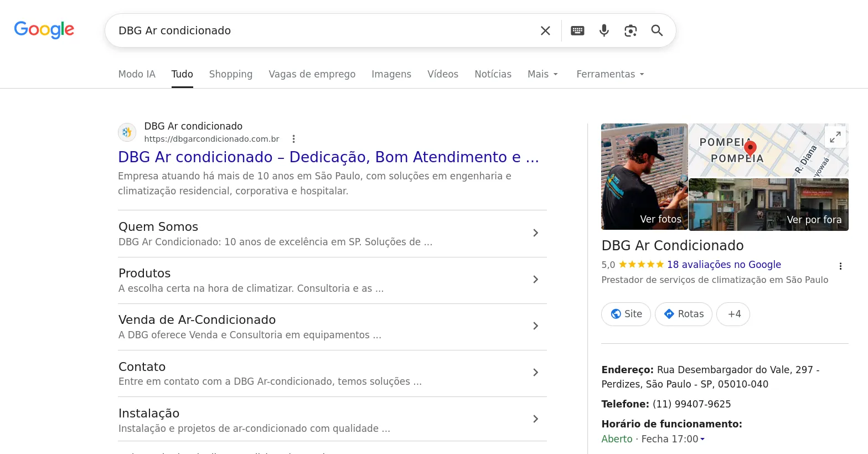
Task: Click the magnifying glass search icon
Action: click(x=657, y=30)
